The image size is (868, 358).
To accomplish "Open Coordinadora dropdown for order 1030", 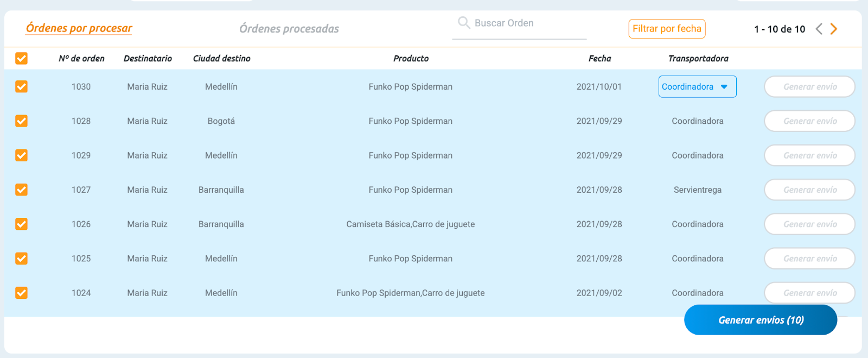I will point(697,87).
